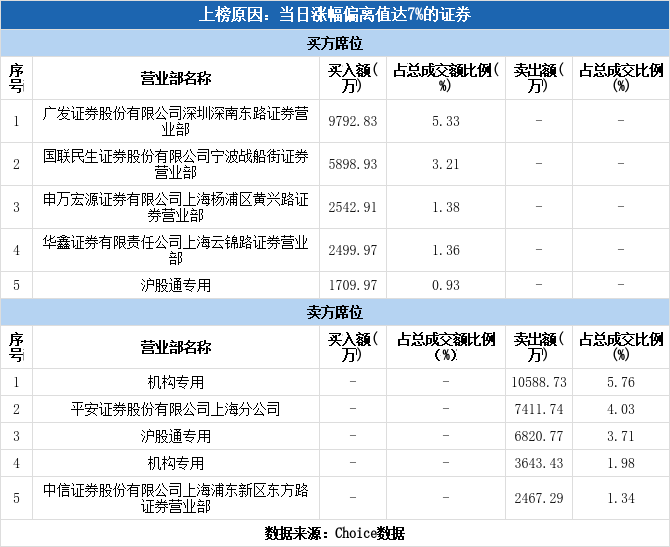The height and width of the screenshot is (547, 670).
Task: Click the percentage value 0.93
Action: (x=446, y=285)
